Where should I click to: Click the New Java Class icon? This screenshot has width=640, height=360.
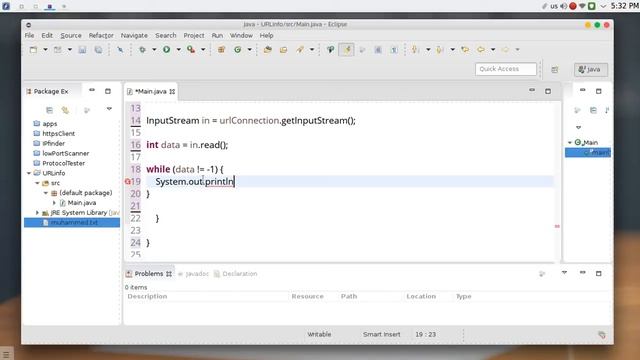(238, 50)
